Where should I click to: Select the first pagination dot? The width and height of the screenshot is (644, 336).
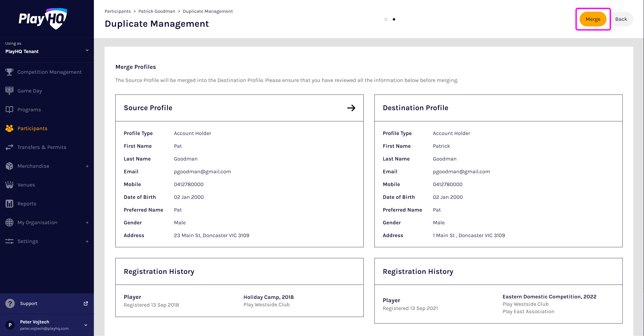click(386, 19)
